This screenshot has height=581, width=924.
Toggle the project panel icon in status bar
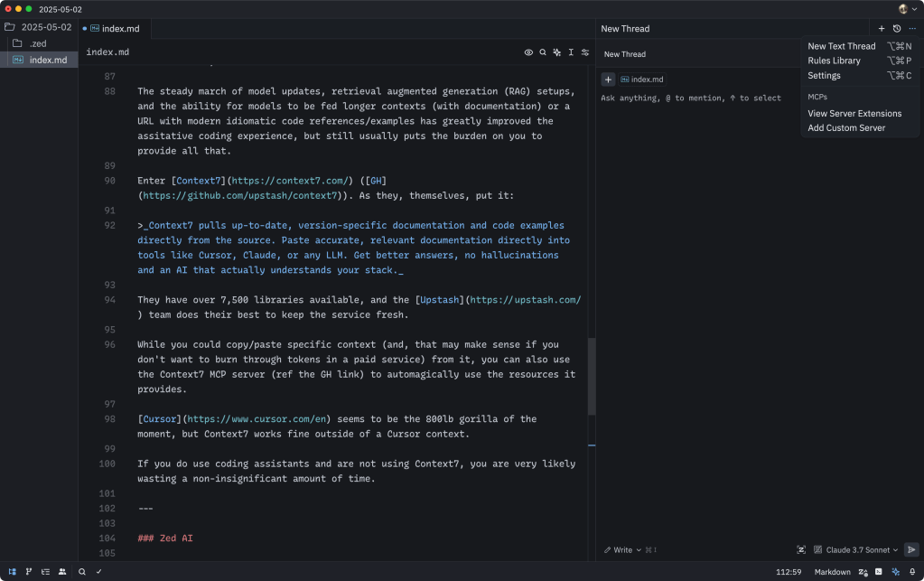(x=12, y=571)
